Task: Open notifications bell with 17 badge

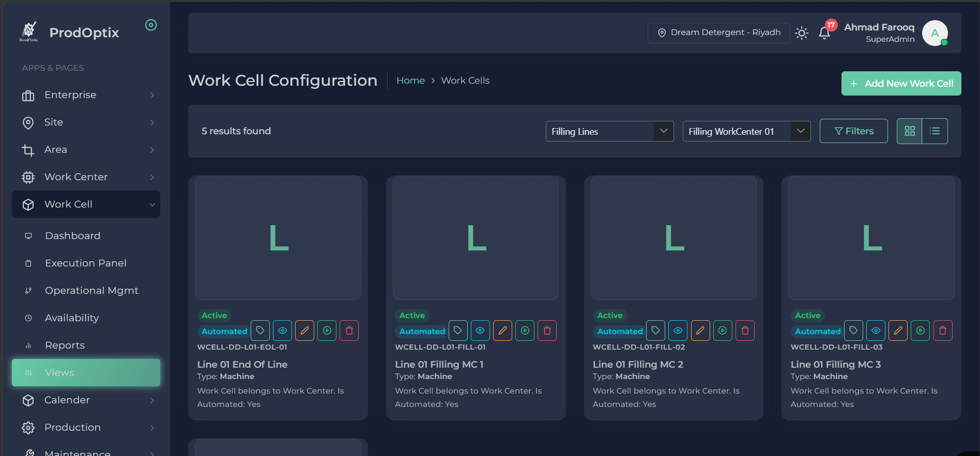Action: coord(824,33)
